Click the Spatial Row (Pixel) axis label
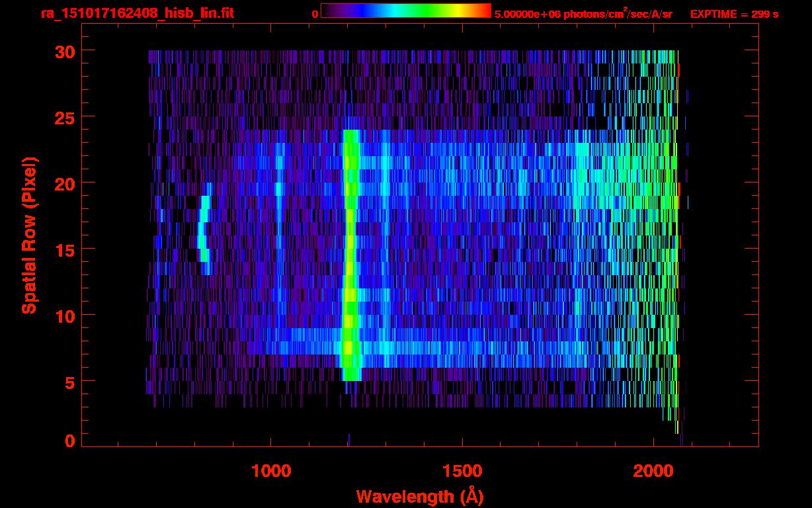The height and width of the screenshot is (508, 812). coord(29,235)
